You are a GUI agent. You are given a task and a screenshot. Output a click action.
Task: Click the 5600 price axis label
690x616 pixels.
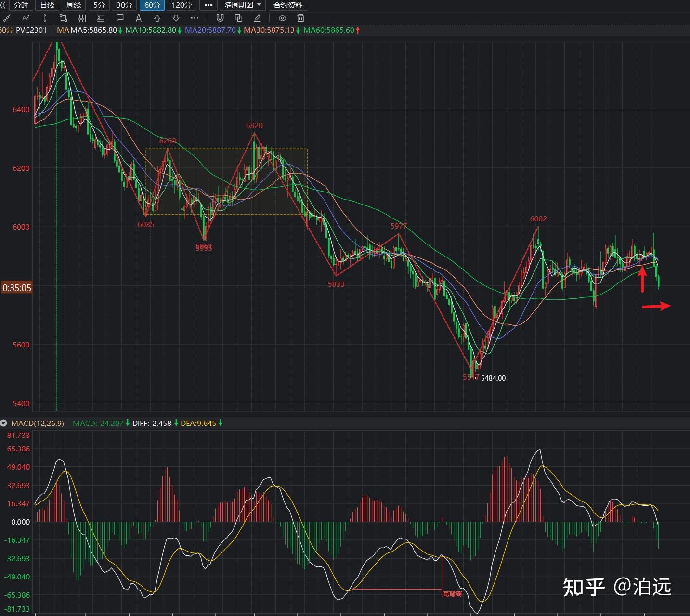tap(21, 345)
